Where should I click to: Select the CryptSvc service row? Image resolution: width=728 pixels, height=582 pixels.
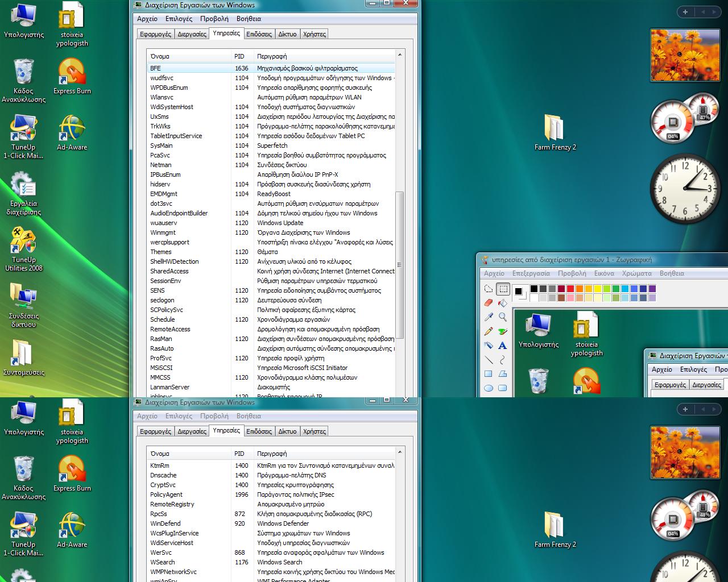pos(271,485)
